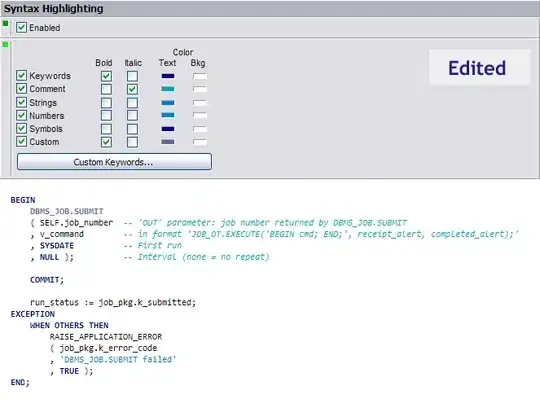540x399 pixels.
Task: Pick the Strings background color swatch
Action: coord(200,103)
